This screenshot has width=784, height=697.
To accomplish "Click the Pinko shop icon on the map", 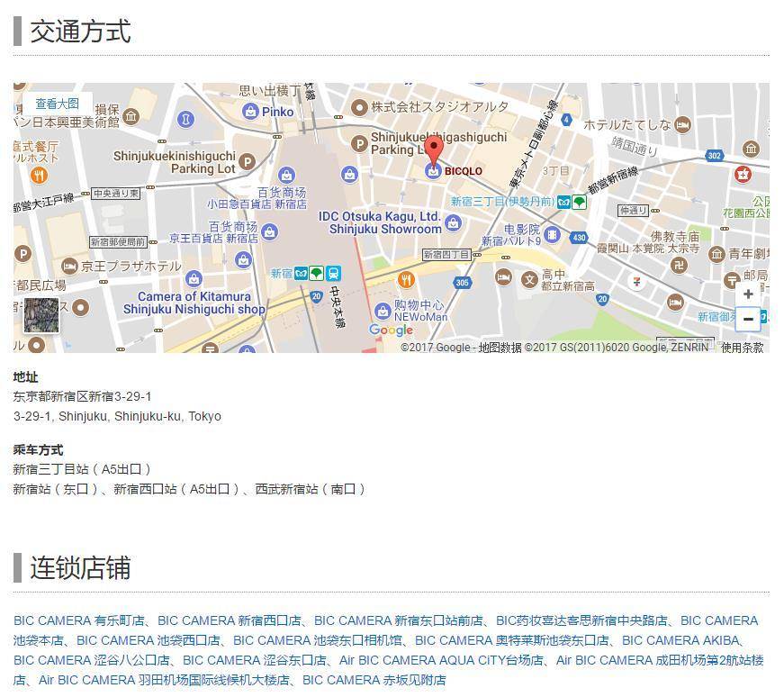I will [x=250, y=111].
